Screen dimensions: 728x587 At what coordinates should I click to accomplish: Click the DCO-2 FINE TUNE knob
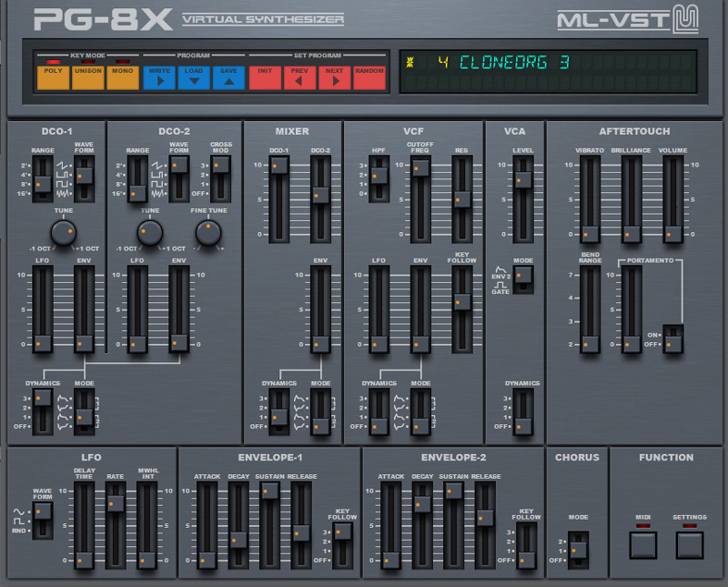click(x=208, y=233)
